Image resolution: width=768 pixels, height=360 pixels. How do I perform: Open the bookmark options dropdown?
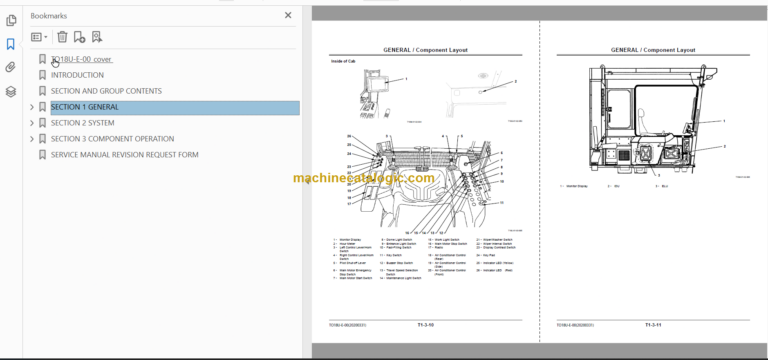(39, 37)
